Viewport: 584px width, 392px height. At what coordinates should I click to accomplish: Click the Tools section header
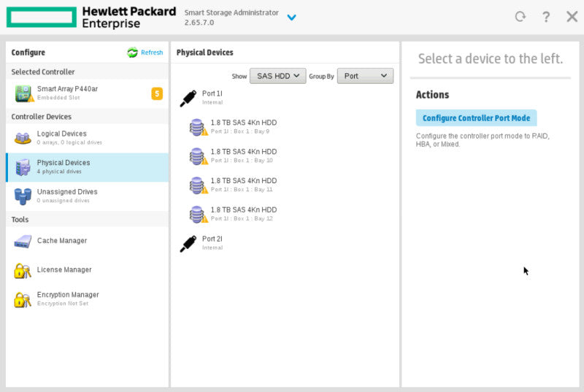point(20,219)
